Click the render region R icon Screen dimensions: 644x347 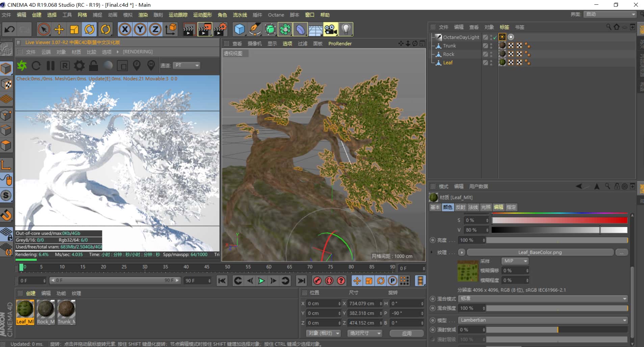[65, 65]
